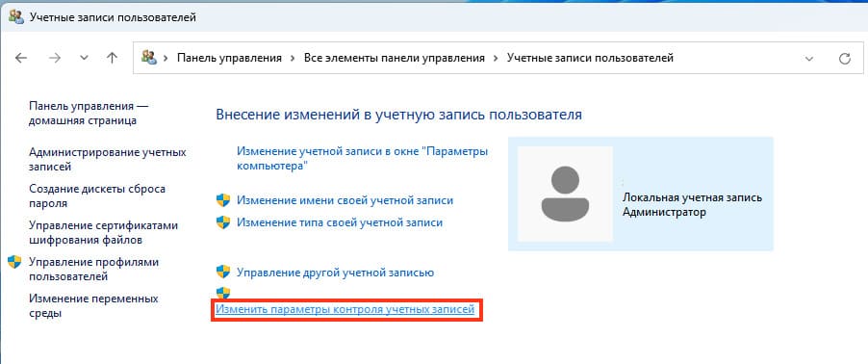The height and width of the screenshot is (364, 868).
Task: Click 'Изменение типа своей учетной записи' link
Action: click(340, 222)
